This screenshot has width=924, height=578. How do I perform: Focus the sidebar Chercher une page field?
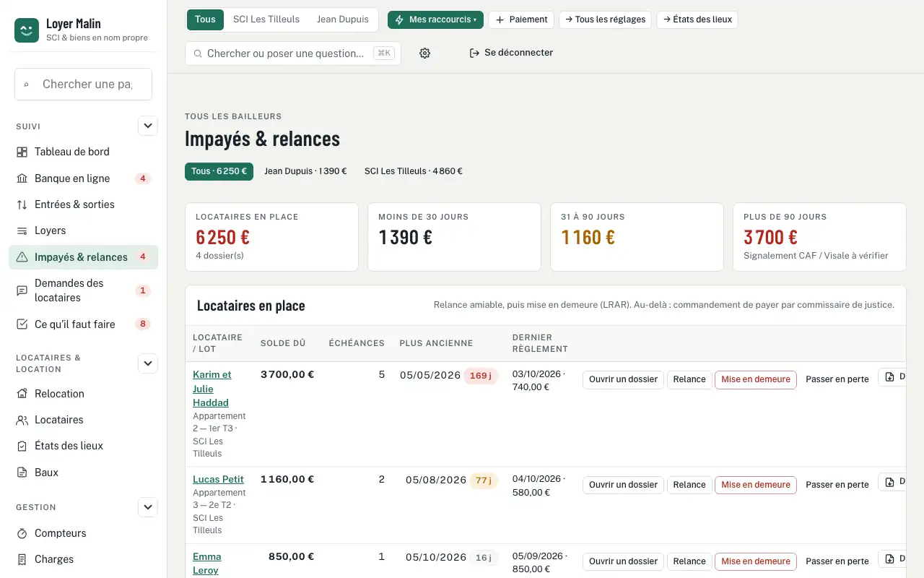tap(83, 85)
